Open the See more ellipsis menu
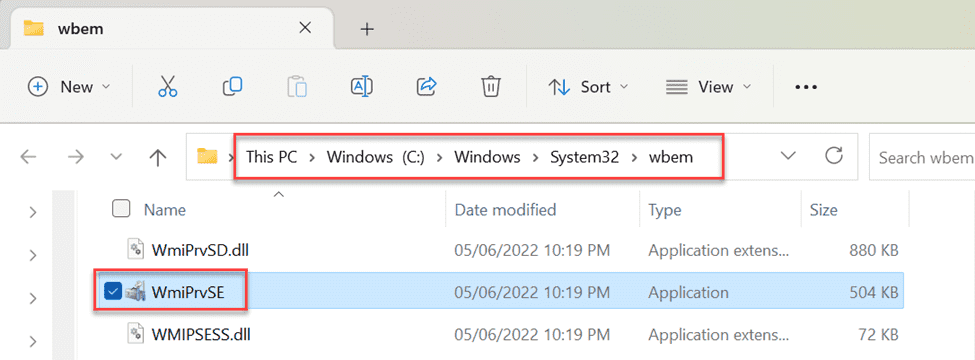Screen dimensions: 975x360 click(806, 87)
